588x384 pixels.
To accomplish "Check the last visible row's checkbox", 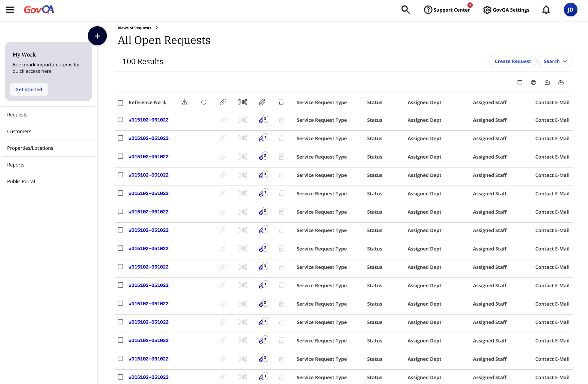I will pyautogui.click(x=120, y=377).
